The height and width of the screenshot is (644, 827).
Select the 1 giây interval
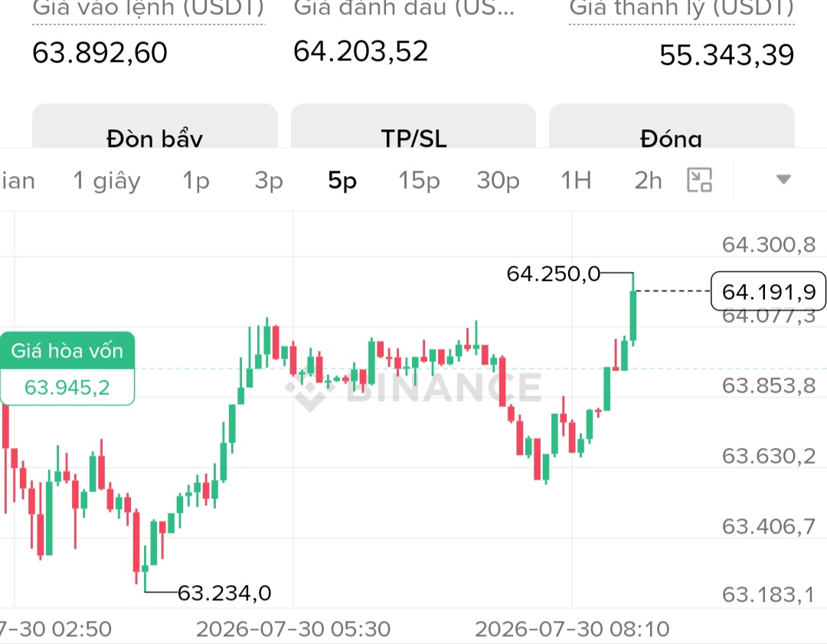(106, 181)
